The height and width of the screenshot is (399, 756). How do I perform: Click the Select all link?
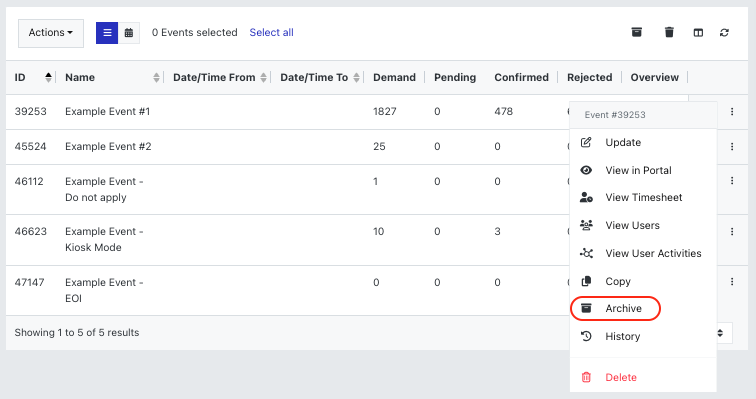[x=271, y=32]
